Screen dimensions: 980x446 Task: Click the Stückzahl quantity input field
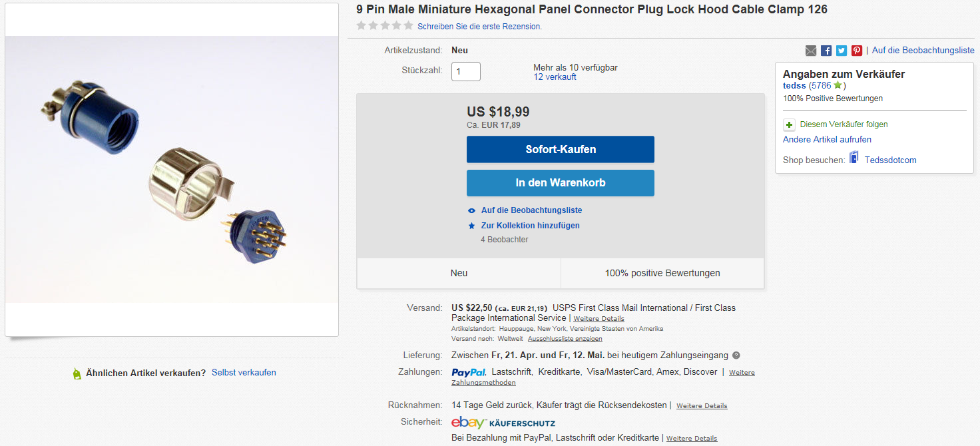tap(465, 71)
